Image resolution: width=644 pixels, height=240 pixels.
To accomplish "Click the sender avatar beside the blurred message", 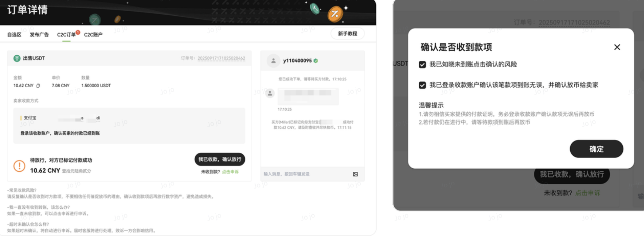I will (x=270, y=94).
